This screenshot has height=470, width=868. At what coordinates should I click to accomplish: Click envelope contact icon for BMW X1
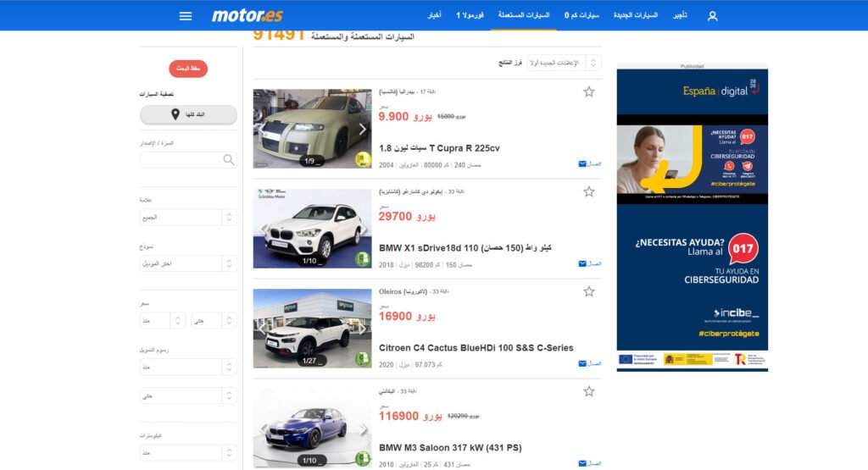[582, 263]
